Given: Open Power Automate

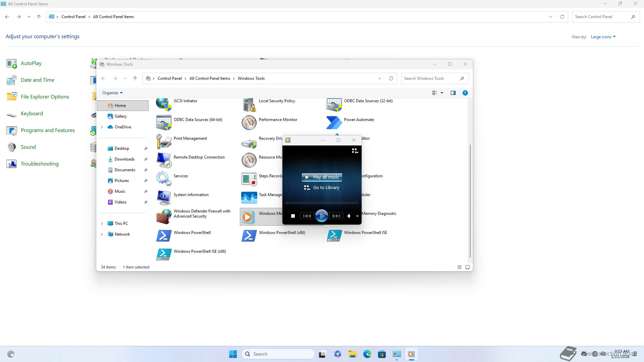Looking at the screenshot, I should 359,120.
